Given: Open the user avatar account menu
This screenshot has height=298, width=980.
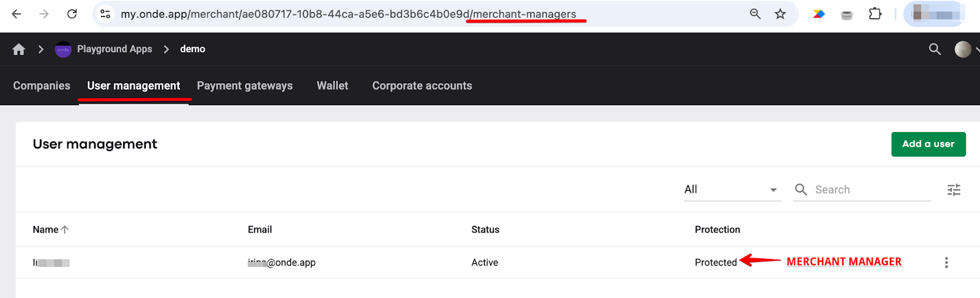Looking at the screenshot, I should coord(963,50).
